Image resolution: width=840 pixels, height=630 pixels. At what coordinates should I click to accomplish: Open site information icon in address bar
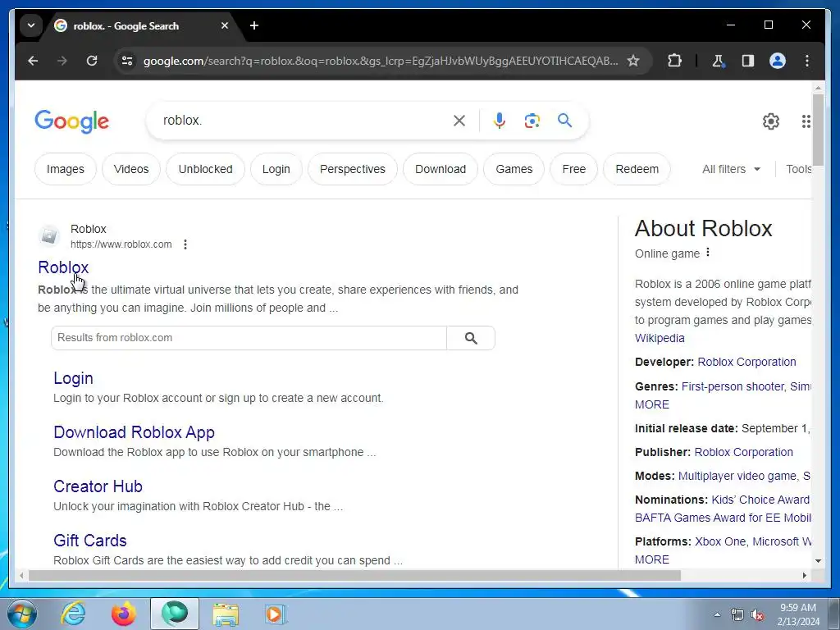[x=127, y=61]
